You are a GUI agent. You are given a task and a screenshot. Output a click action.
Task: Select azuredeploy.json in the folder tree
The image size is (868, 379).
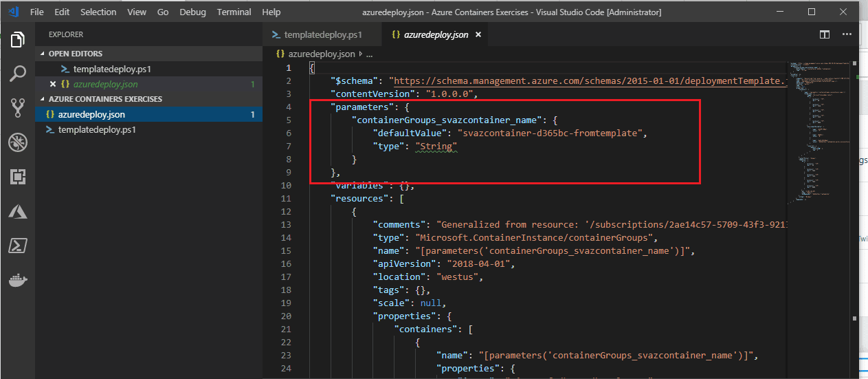tap(148, 115)
